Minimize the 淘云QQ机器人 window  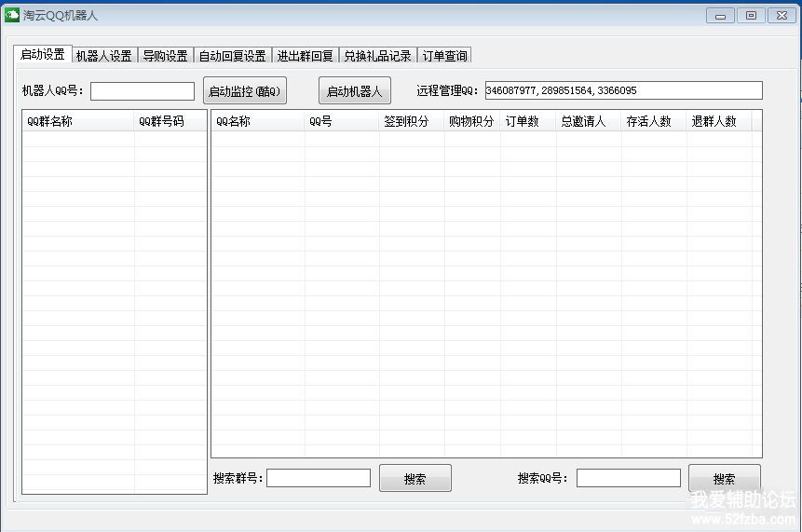pos(720,16)
